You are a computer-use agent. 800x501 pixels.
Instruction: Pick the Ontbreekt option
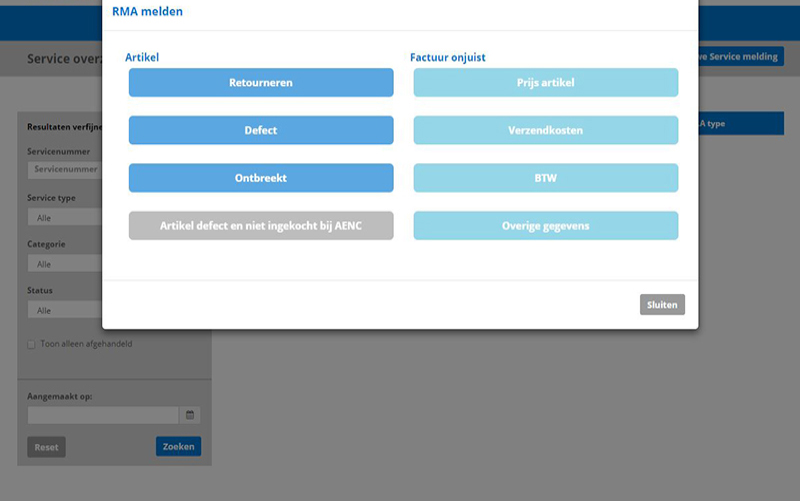tap(261, 178)
